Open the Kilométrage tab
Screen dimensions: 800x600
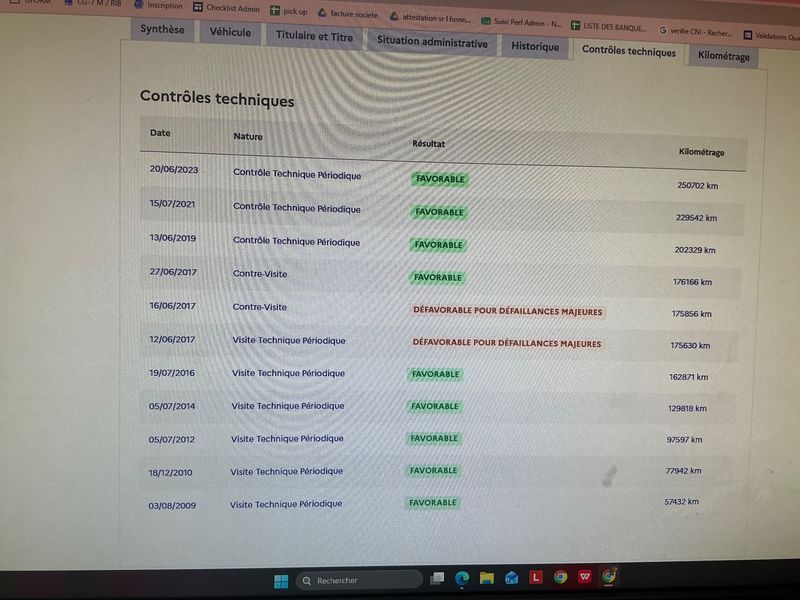pyautogui.click(x=723, y=56)
